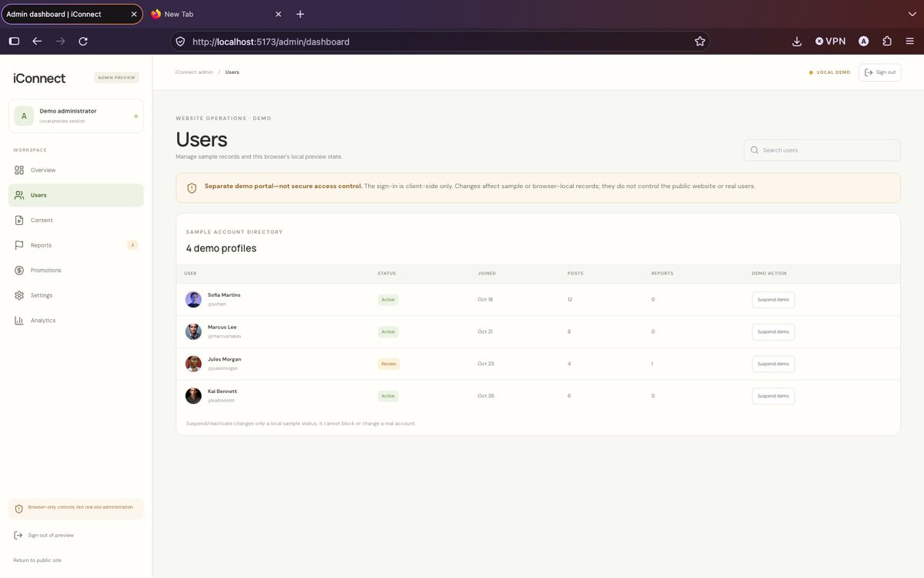Click the Promotions dollar icon

[19, 271]
